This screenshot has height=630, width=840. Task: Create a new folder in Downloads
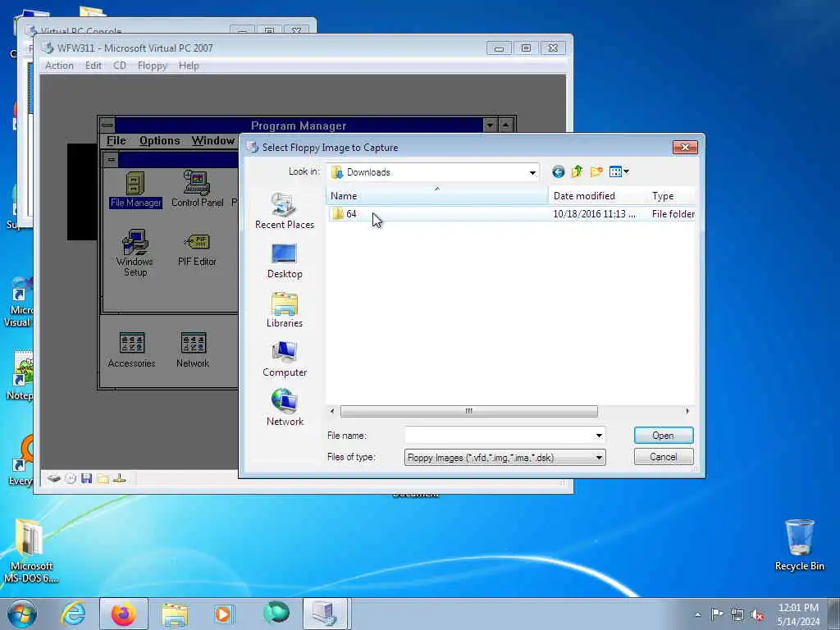tap(596, 172)
